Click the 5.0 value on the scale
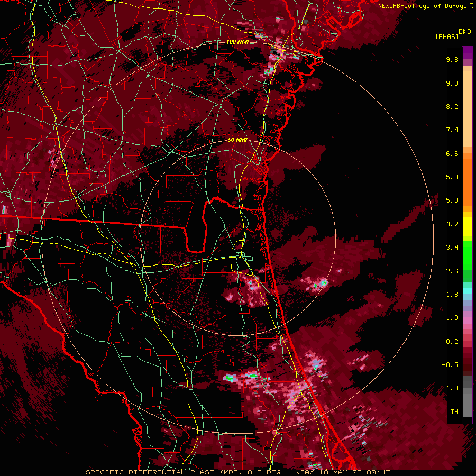The image size is (476, 476). click(x=452, y=200)
